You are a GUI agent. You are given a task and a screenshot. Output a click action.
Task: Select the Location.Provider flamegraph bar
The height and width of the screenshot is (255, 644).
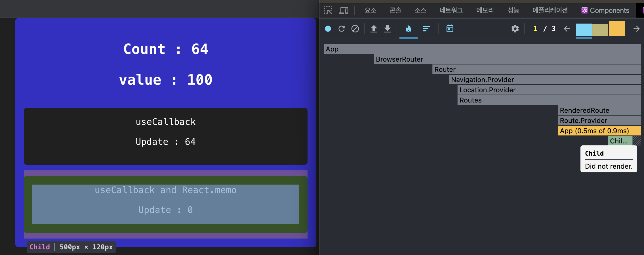tap(549, 90)
